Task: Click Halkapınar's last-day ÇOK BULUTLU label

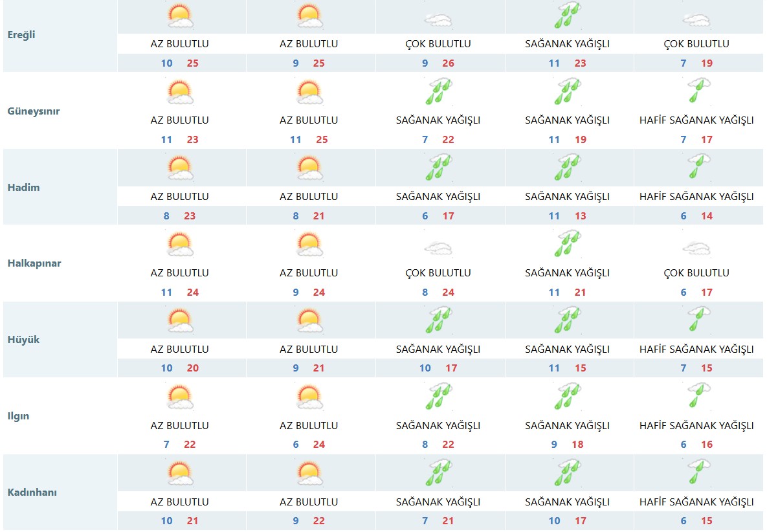Action: (x=696, y=273)
